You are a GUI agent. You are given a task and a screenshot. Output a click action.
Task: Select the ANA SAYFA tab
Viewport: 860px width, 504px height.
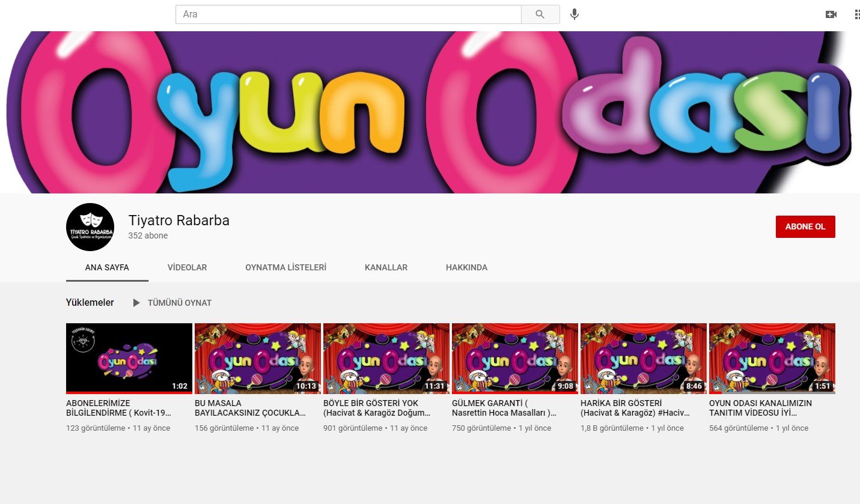click(106, 267)
